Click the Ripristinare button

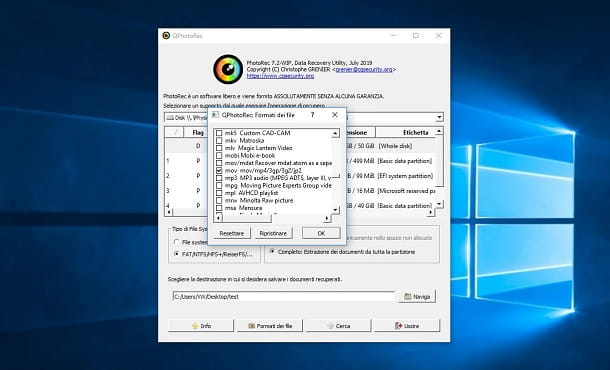click(x=273, y=233)
